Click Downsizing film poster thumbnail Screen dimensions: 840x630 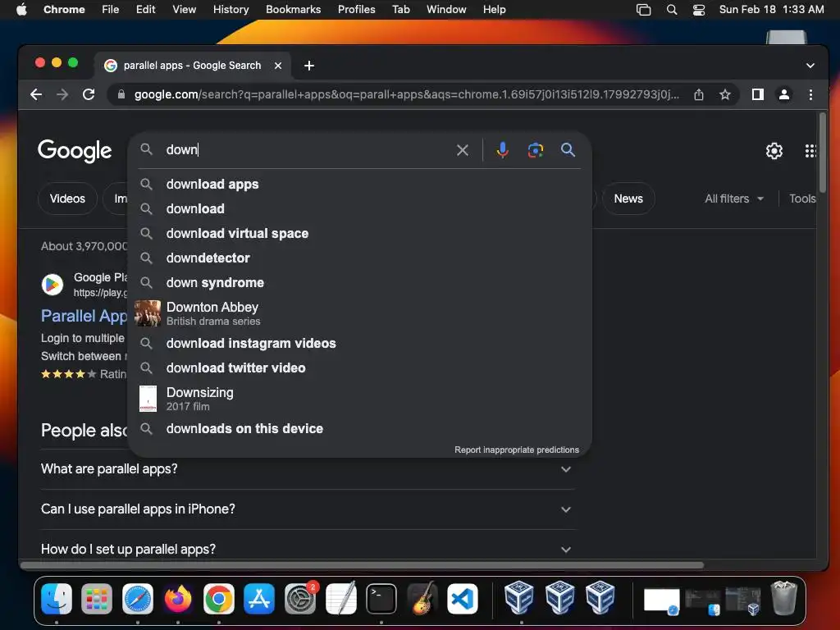pos(148,399)
